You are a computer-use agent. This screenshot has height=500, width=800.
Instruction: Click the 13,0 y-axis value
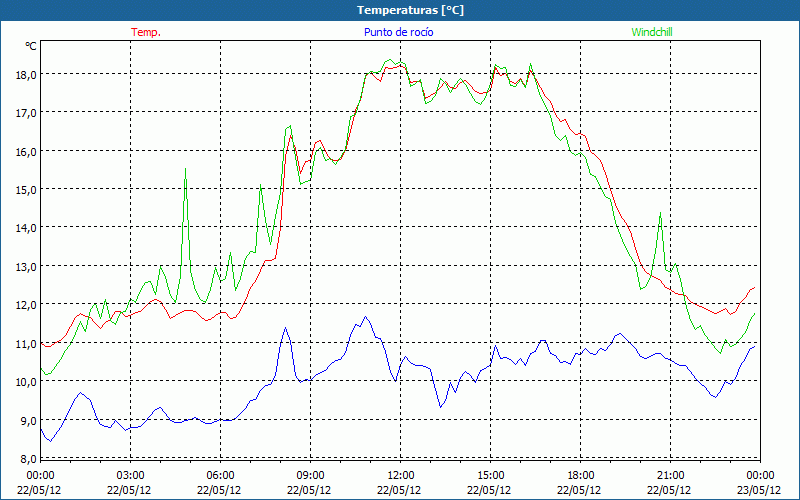pos(26,267)
